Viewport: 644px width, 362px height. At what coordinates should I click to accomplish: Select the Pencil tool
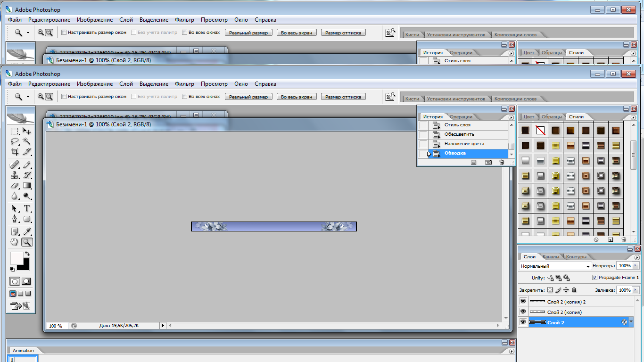[27, 165]
